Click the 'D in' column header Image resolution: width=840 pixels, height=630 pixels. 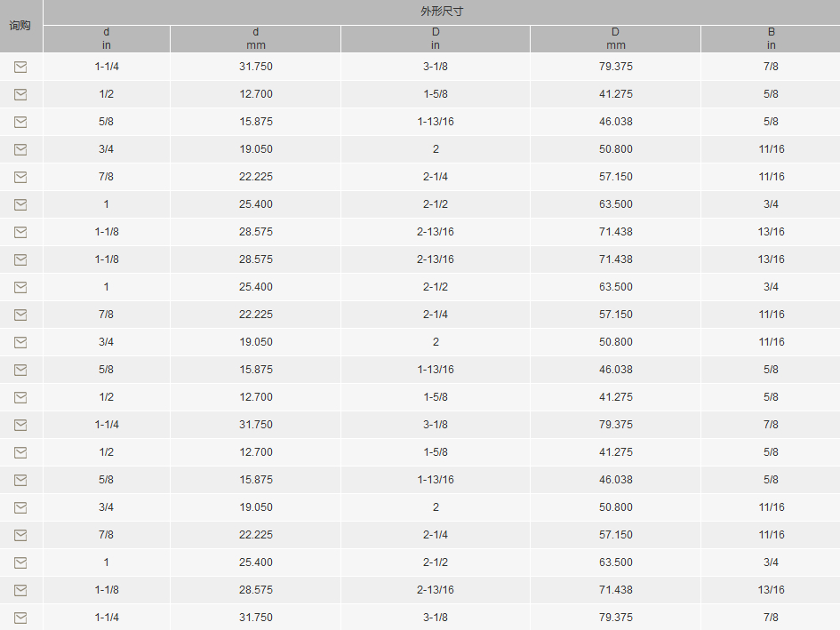(x=436, y=38)
